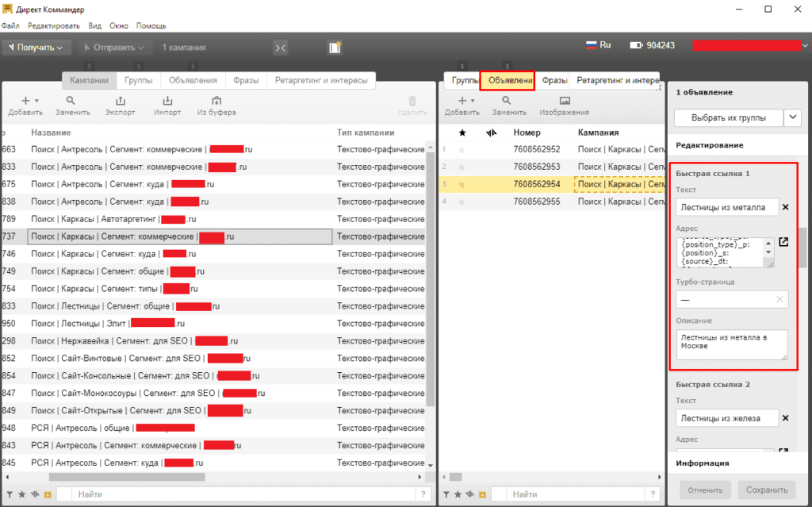Screen dimensions: 812x507
Task: Open the Отправить dropdown
Action: coord(114,47)
